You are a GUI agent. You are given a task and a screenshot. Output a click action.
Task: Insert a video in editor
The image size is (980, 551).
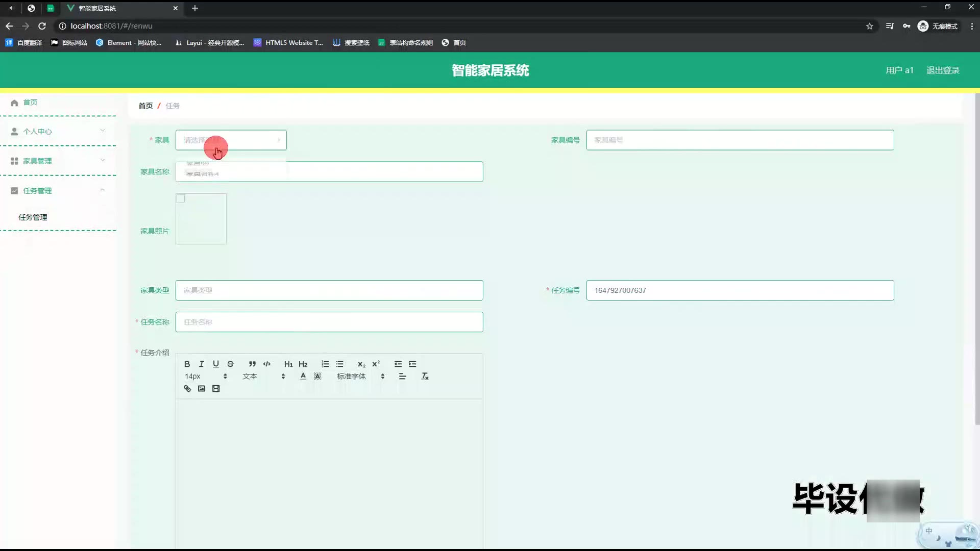(216, 389)
